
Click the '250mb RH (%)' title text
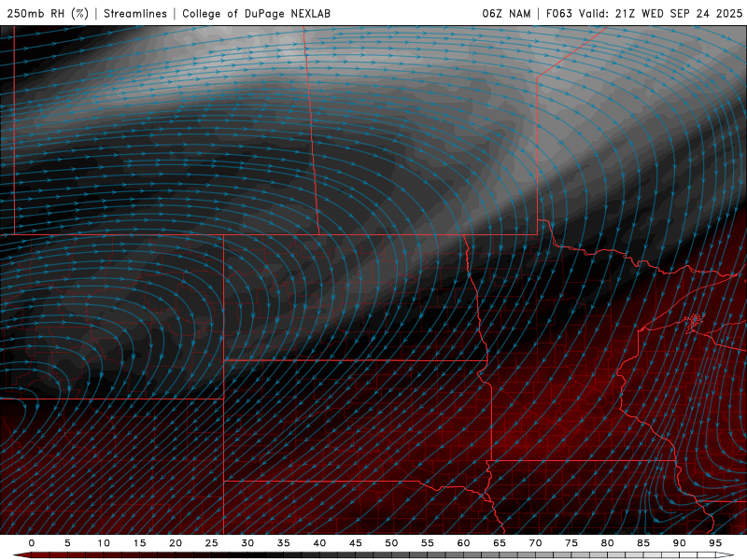click(x=48, y=13)
